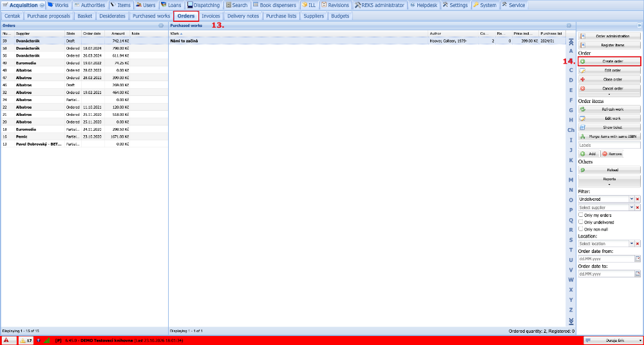Tick the Only undelivered checkbox
The height and width of the screenshot is (345, 644).
point(581,222)
